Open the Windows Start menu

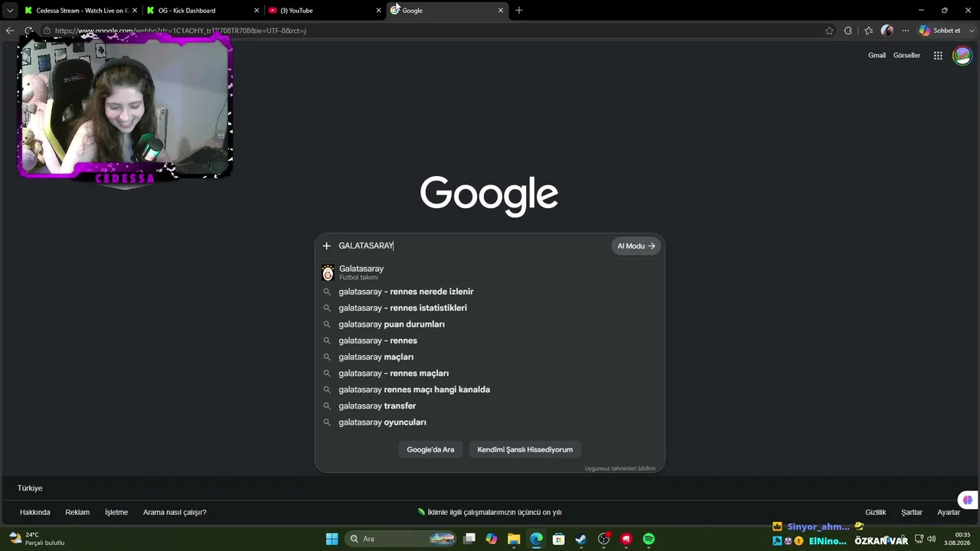click(x=332, y=539)
